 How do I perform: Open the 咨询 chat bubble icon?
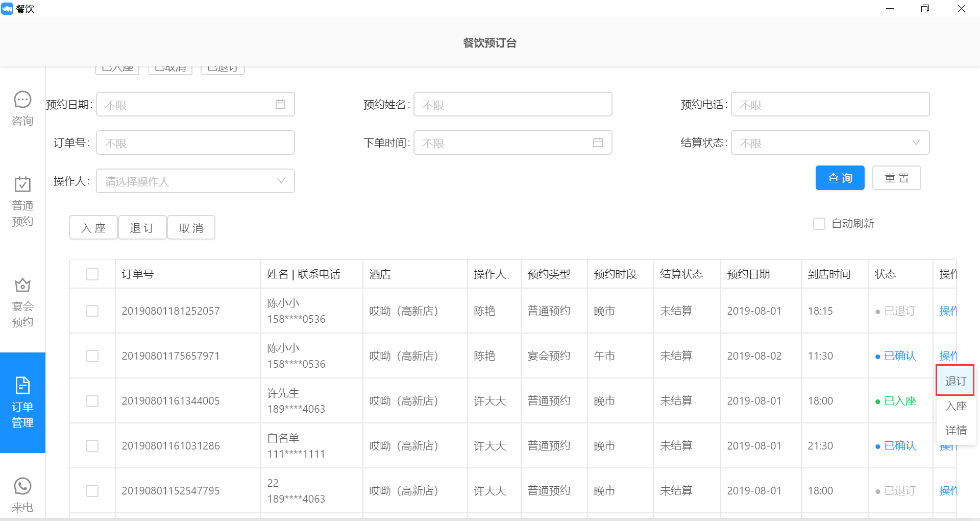(x=22, y=100)
